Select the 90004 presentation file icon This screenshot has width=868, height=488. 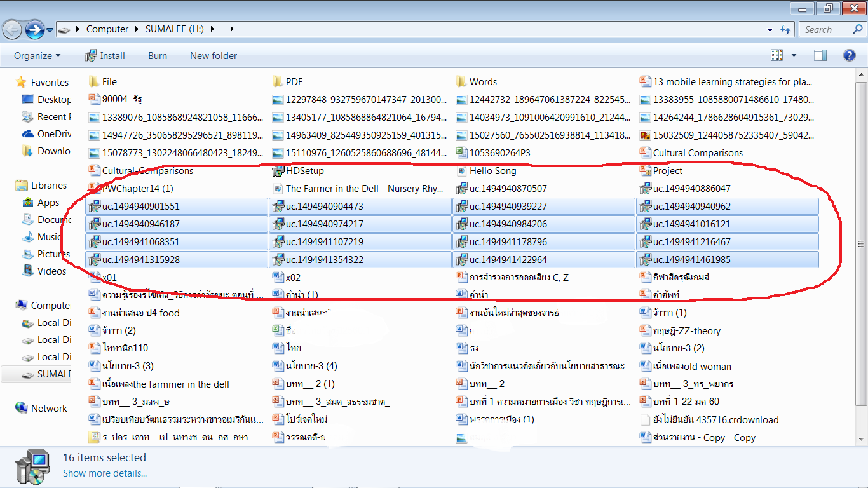click(94, 100)
